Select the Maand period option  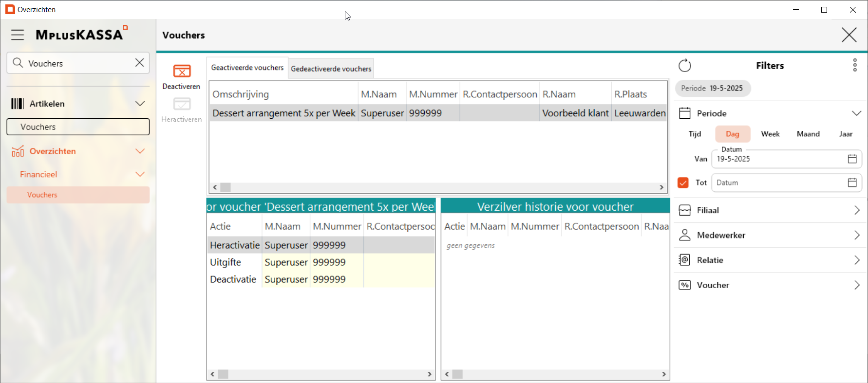tap(808, 134)
